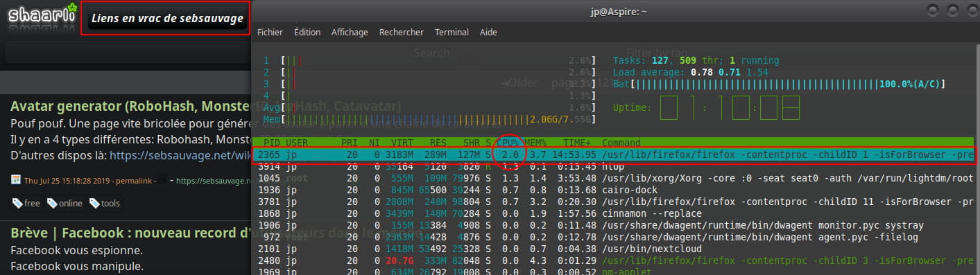
Task: Open the Aide menu in the terminal
Action: click(489, 32)
